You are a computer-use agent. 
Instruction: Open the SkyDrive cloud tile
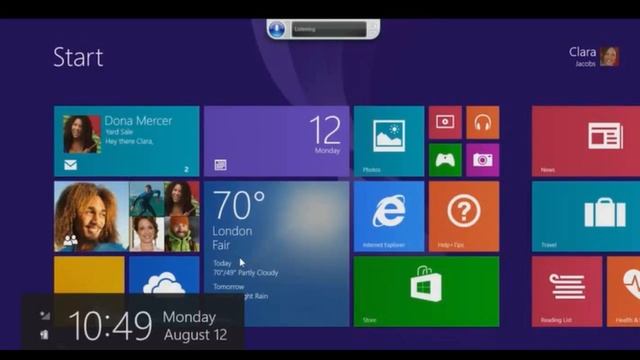pyautogui.click(x=164, y=275)
